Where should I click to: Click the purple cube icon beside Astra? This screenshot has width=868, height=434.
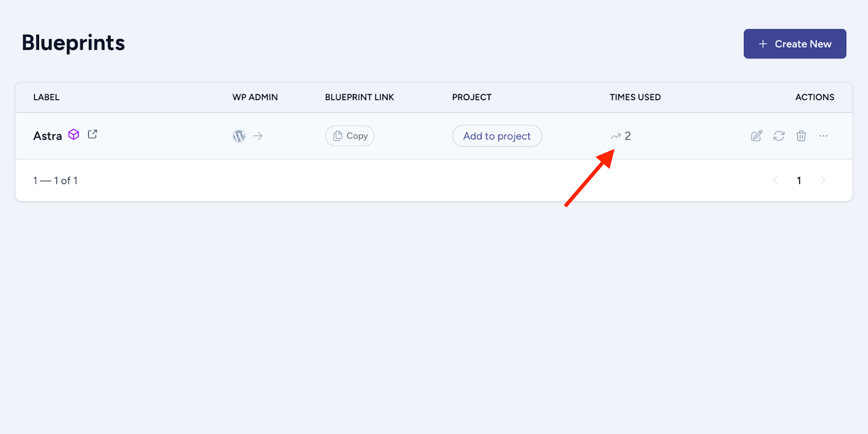pos(74,135)
